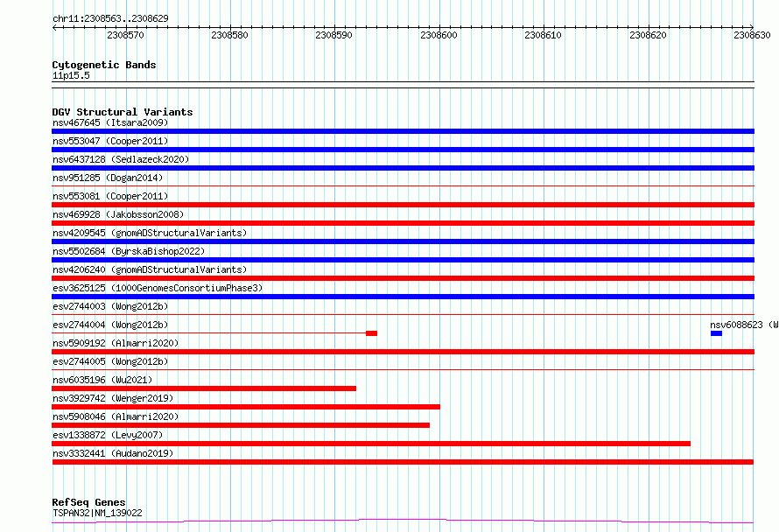
Task: Open the nsv553047 (Cooper2011) variant label
Action: click(110, 141)
